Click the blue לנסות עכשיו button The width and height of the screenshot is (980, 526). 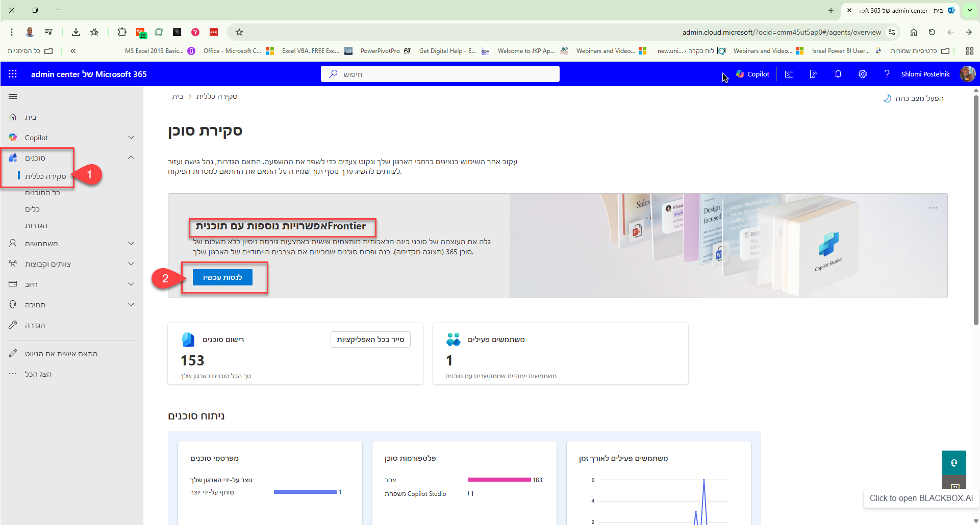click(222, 277)
